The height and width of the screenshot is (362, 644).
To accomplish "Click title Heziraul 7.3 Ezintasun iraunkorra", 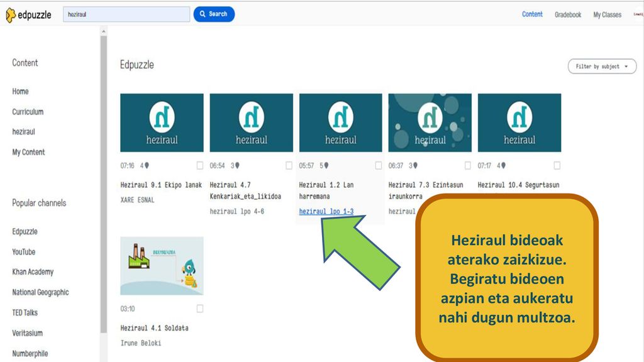I will click(426, 191).
